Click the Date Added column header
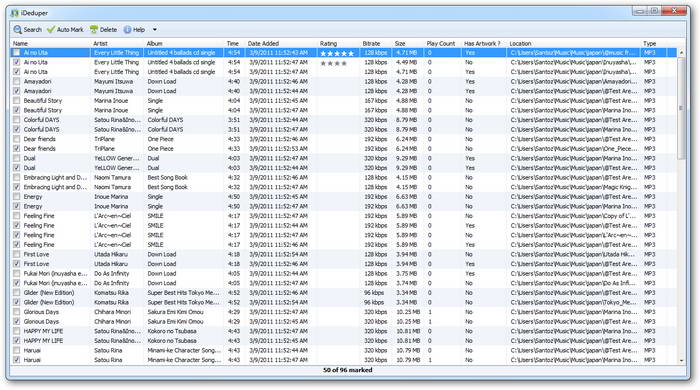The image size is (700, 390). [x=263, y=43]
